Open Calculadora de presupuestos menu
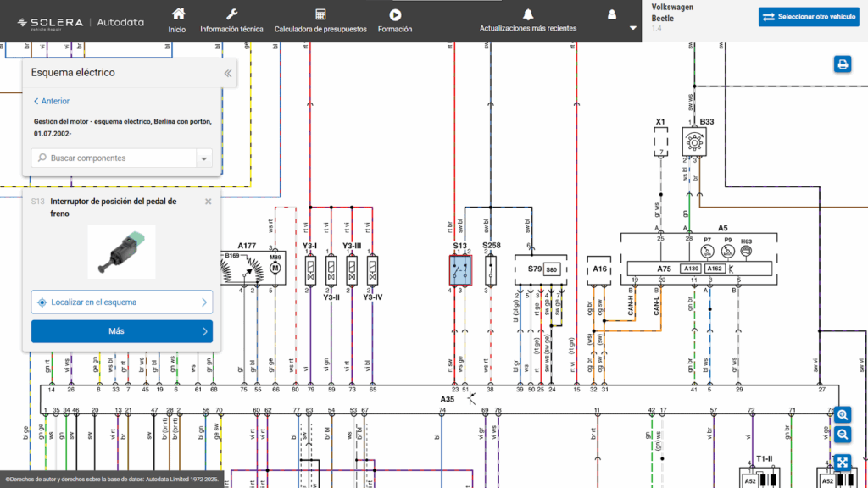 (x=320, y=20)
